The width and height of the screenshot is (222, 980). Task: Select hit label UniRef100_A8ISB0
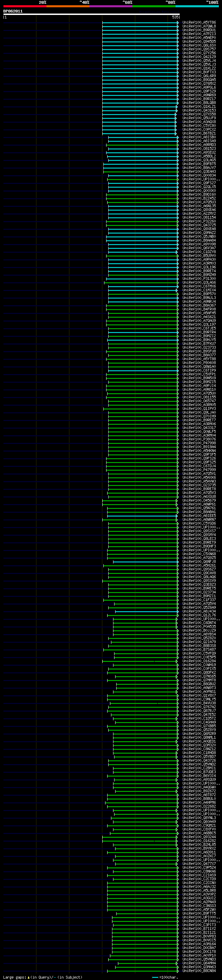tap(199, 137)
